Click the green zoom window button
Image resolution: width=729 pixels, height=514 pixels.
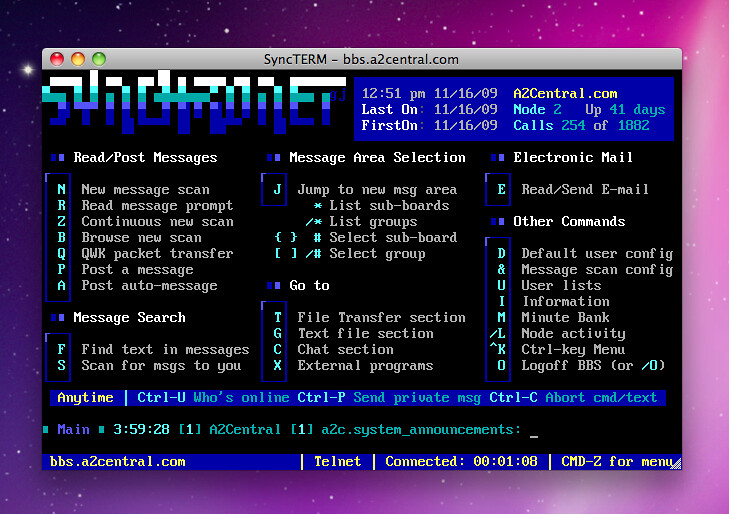point(99,59)
